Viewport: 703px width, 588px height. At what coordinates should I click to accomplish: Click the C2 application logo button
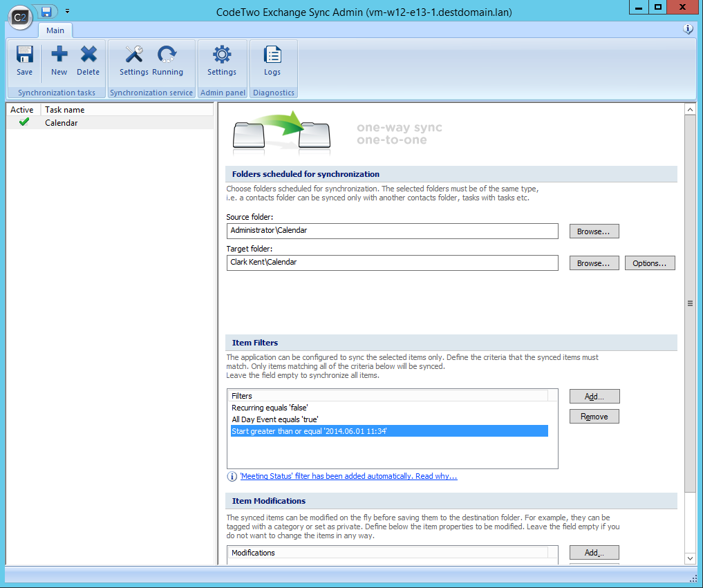(x=20, y=17)
